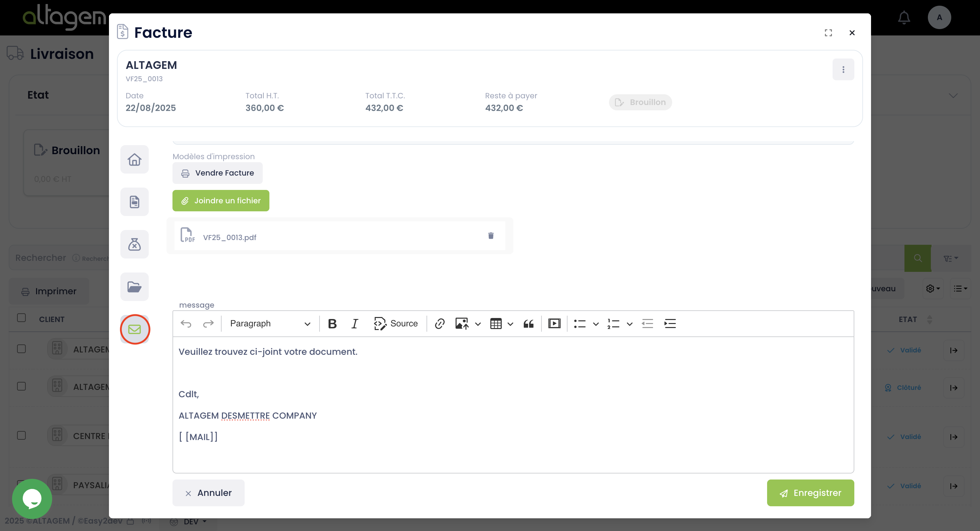The image size is (980, 531).
Task: Open the Clôturé row arrow
Action: [953, 388]
